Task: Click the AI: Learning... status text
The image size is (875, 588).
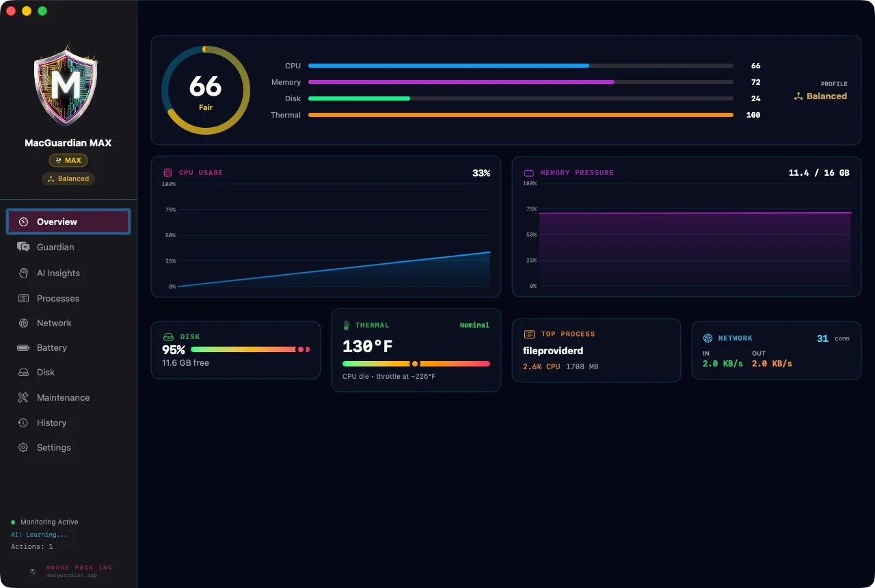Action: (39, 535)
